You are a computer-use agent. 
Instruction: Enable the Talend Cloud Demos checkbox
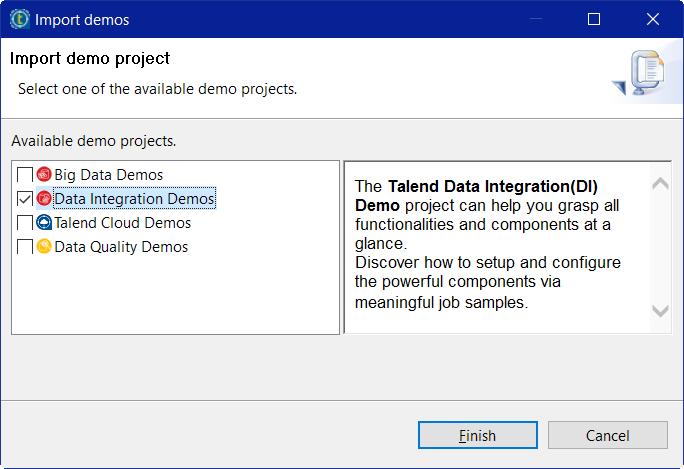[x=25, y=223]
